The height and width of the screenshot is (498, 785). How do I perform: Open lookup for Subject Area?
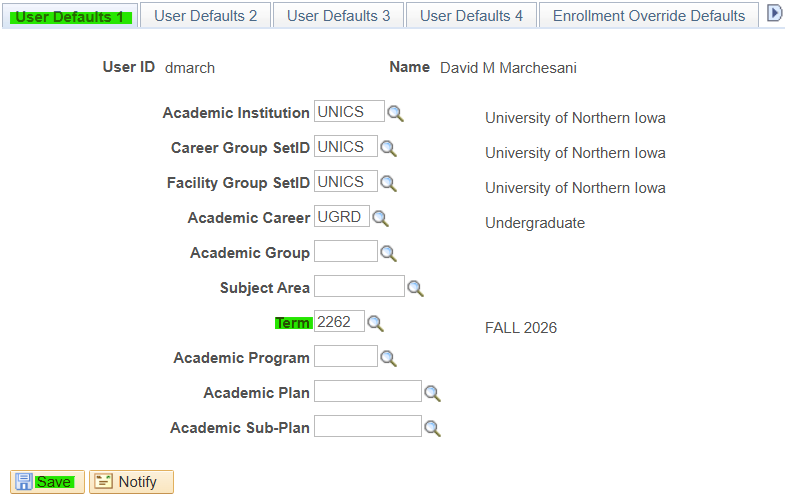coord(416,289)
